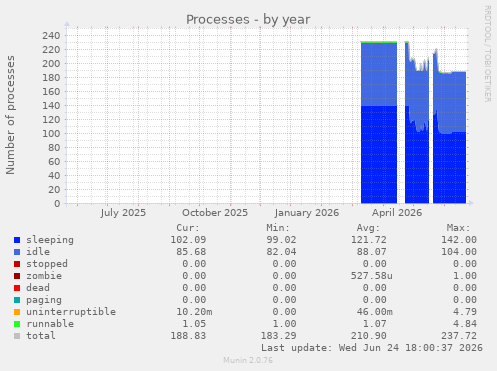Click the stopped legend color swatch
Screen dimensions: 497x371
(x=17, y=264)
